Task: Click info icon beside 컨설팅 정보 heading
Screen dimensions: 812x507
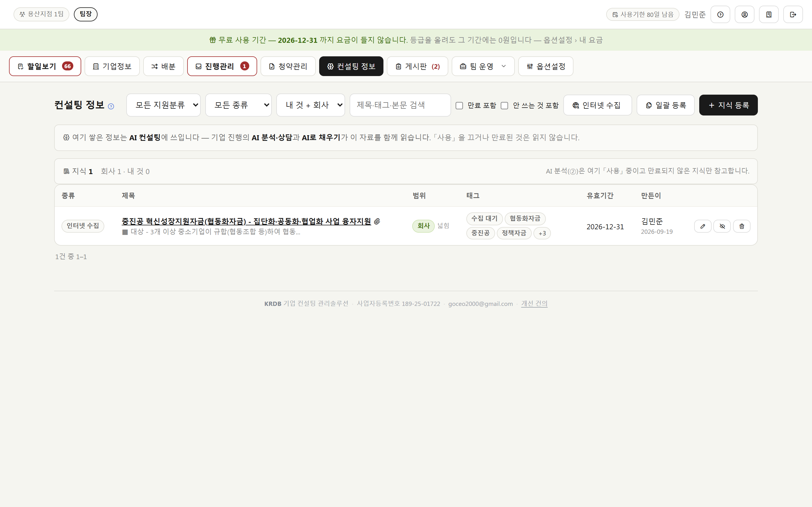Action: 111,106
